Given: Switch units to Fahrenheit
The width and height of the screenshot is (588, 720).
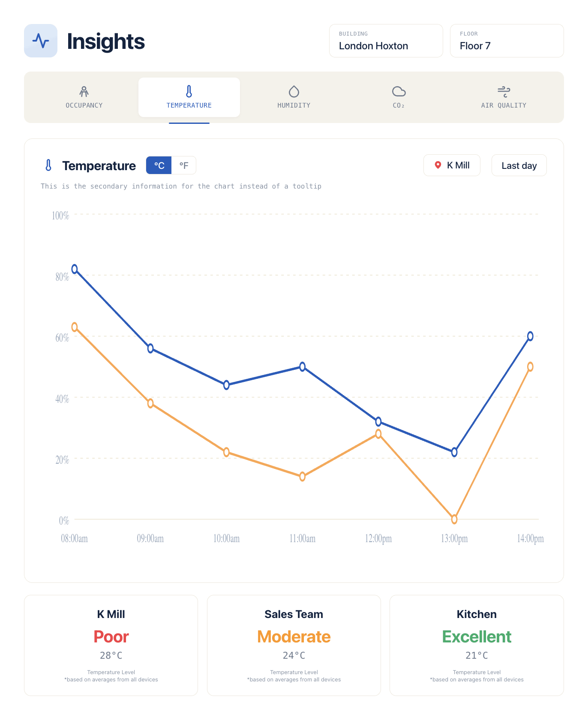Looking at the screenshot, I should tap(184, 165).
